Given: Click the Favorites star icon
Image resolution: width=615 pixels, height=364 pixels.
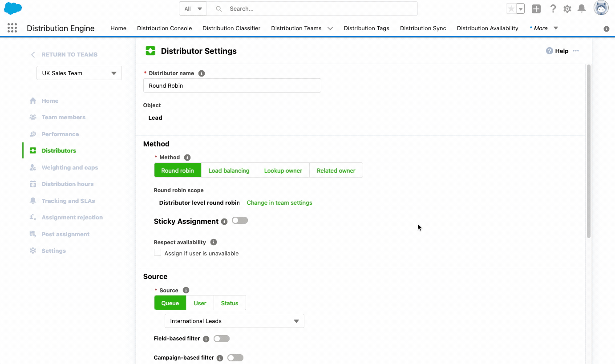Looking at the screenshot, I should tap(511, 9).
